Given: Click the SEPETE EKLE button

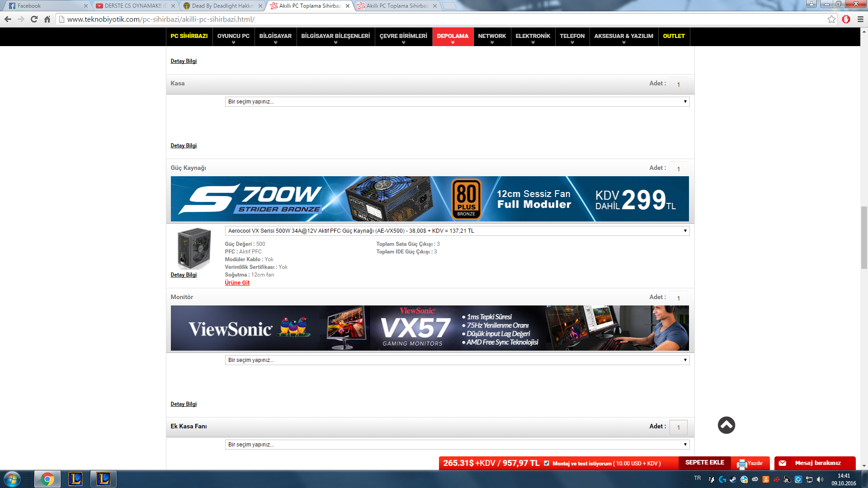Looking at the screenshot, I should (704, 463).
